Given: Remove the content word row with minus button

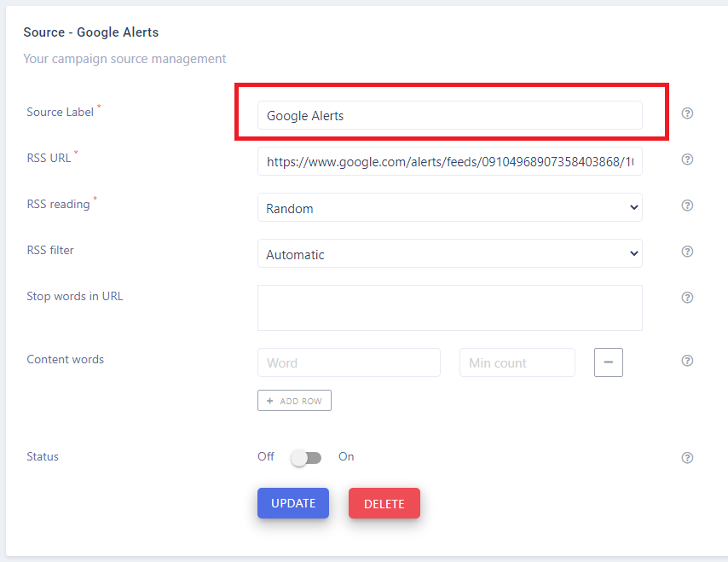Looking at the screenshot, I should click(608, 362).
